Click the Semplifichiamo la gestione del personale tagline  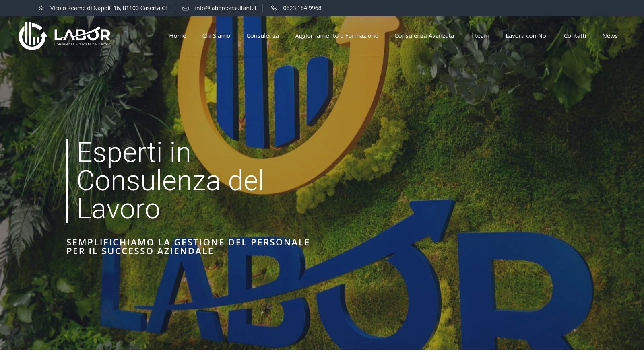point(188,247)
